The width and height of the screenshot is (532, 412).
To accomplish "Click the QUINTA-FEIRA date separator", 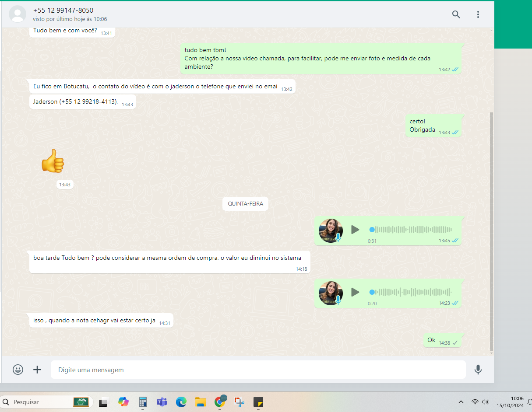I will click(x=245, y=204).
